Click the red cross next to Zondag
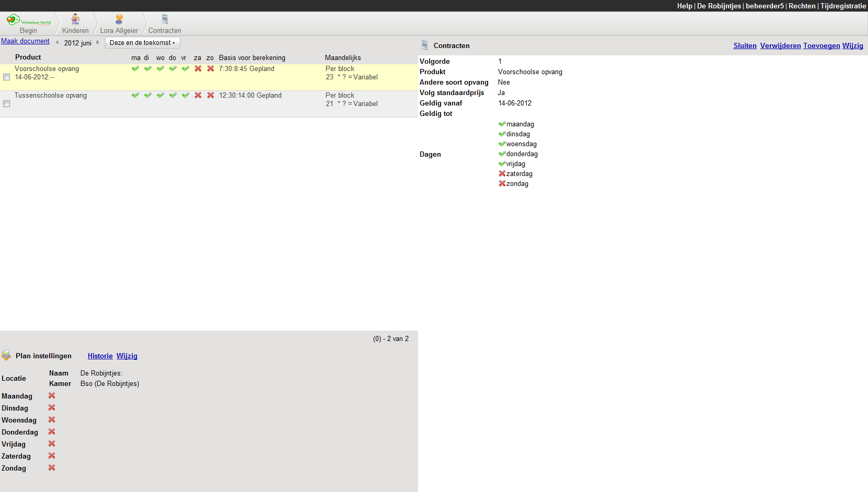Image resolution: width=868 pixels, height=492 pixels. pyautogui.click(x=52, y=468)
